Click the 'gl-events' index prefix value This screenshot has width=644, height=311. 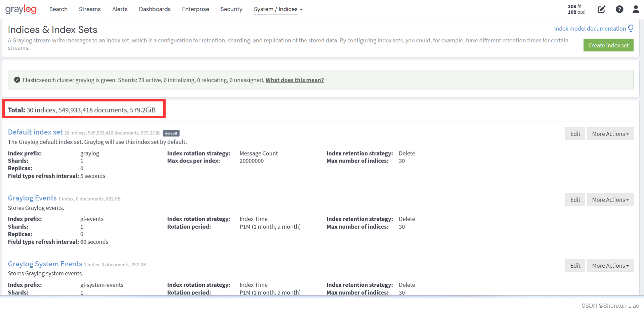tap(92, 219)
